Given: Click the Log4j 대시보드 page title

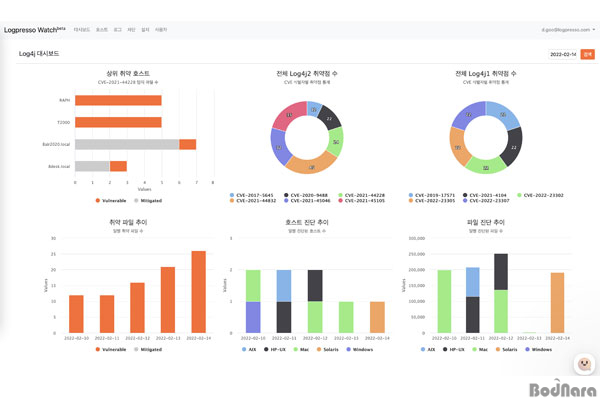Looking at the screenshot, I should click(x=39, y=54).
